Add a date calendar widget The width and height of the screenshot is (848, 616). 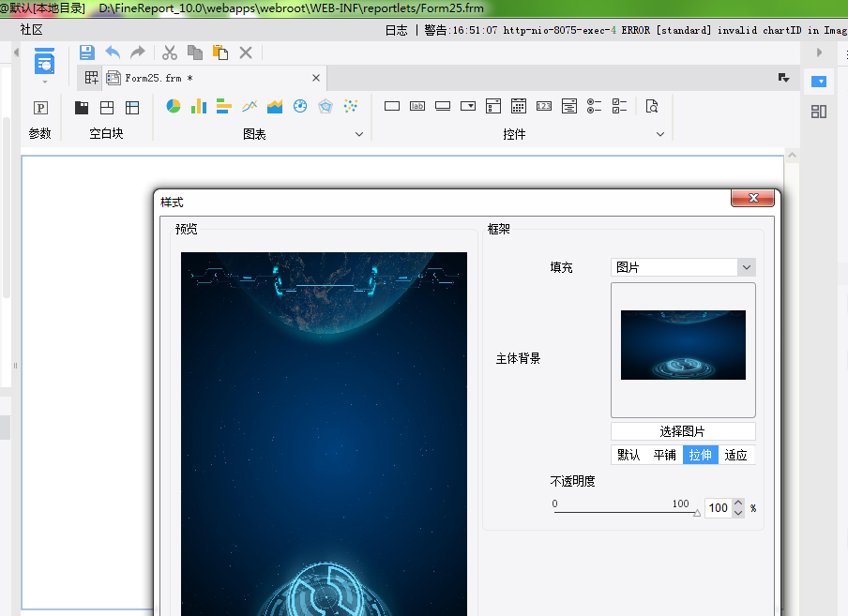[x=519, y=106]
